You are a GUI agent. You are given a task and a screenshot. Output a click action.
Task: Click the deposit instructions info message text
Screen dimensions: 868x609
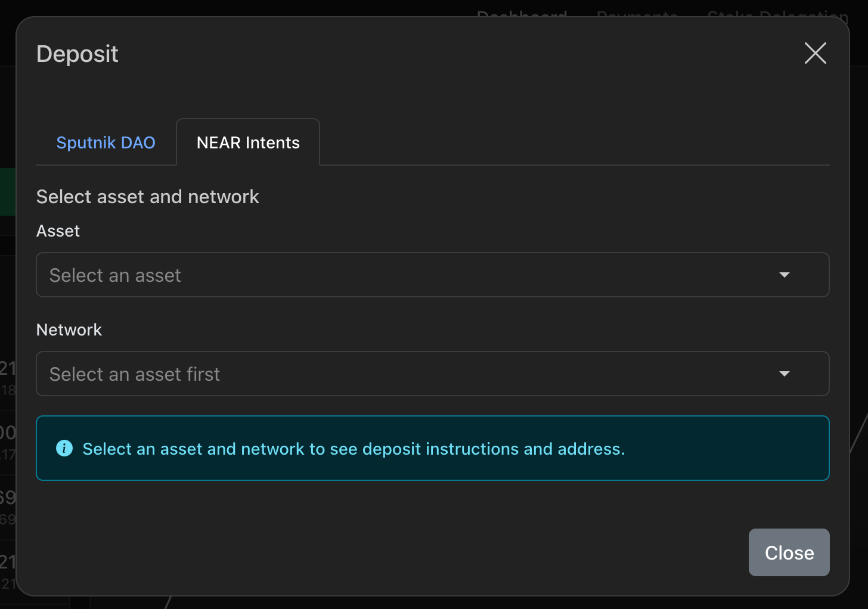(x=354, y=449)
